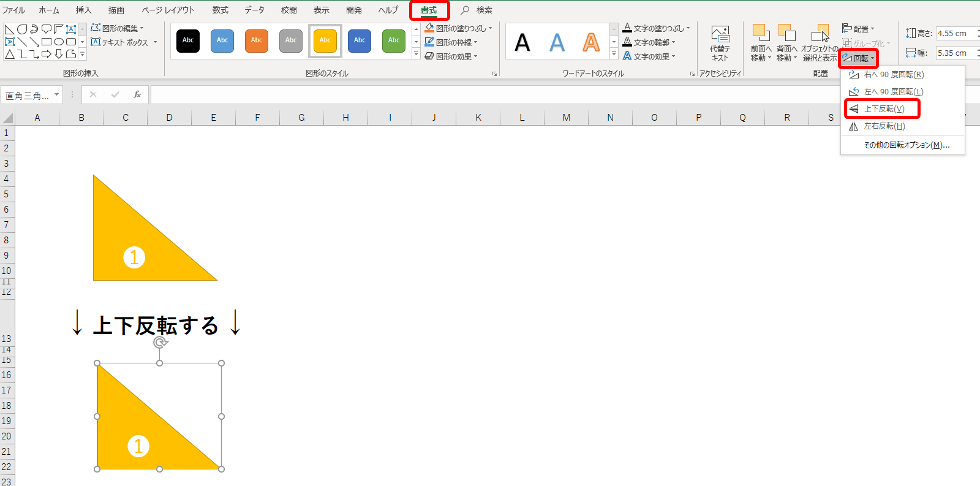Click the 幅 width input field

pos(957,53)
